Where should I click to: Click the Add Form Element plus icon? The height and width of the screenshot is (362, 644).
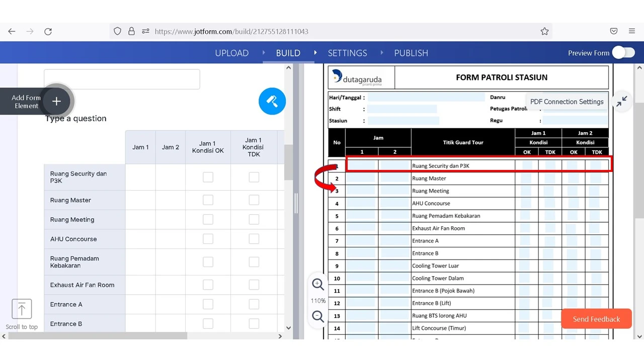56,101
